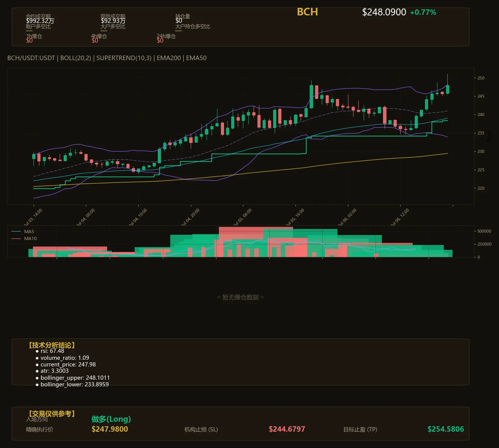This screenshot has height=448, width=499.
Task: Click the 机构止损 (SL) label
Action: tap(201, 430)
